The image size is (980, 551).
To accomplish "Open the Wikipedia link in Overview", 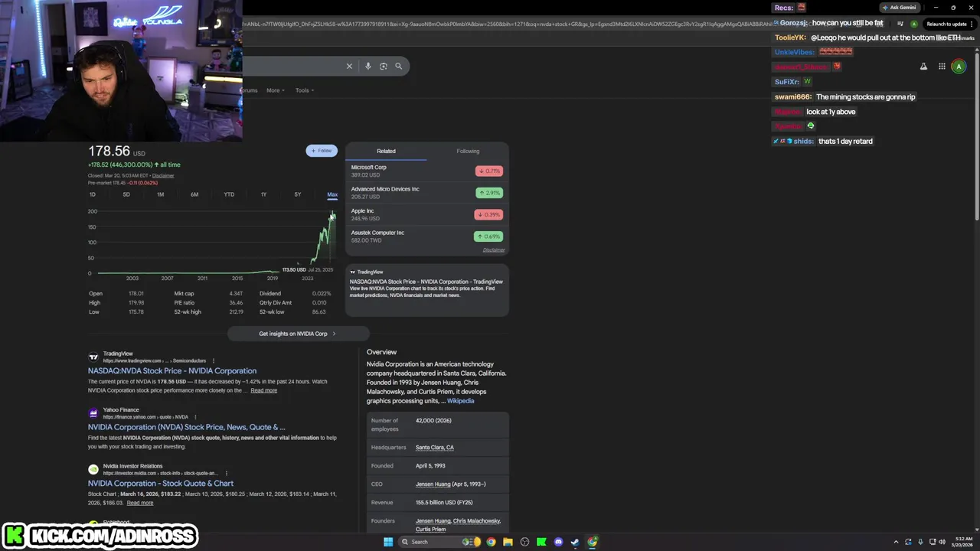I will (x=460, y=401).
